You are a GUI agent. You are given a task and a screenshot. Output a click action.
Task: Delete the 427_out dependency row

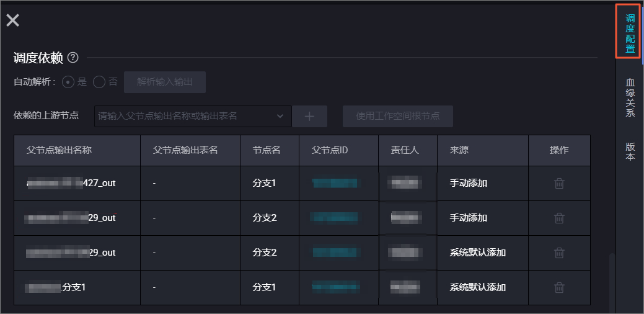pyautogui.click(x=559, y=183)
